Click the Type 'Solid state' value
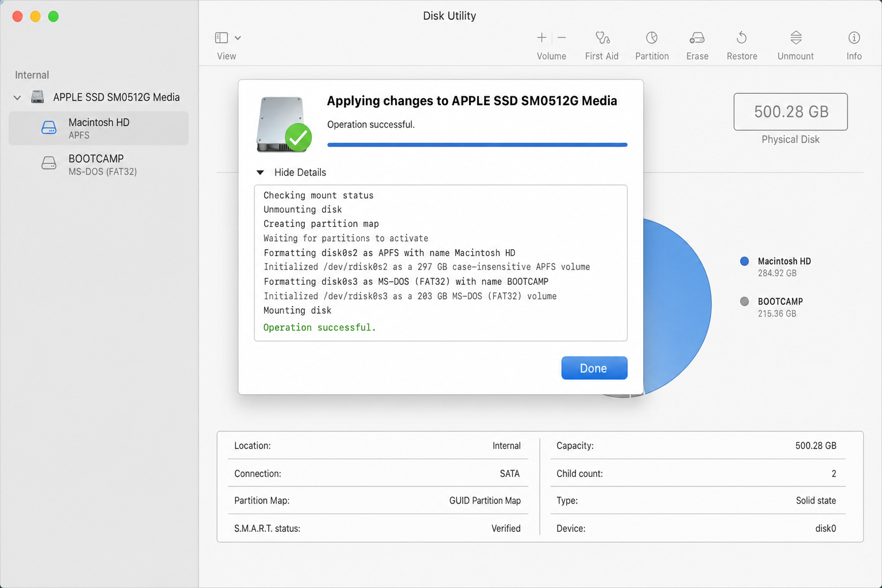This screenshot has width=882, height=588. pos(816,501)
